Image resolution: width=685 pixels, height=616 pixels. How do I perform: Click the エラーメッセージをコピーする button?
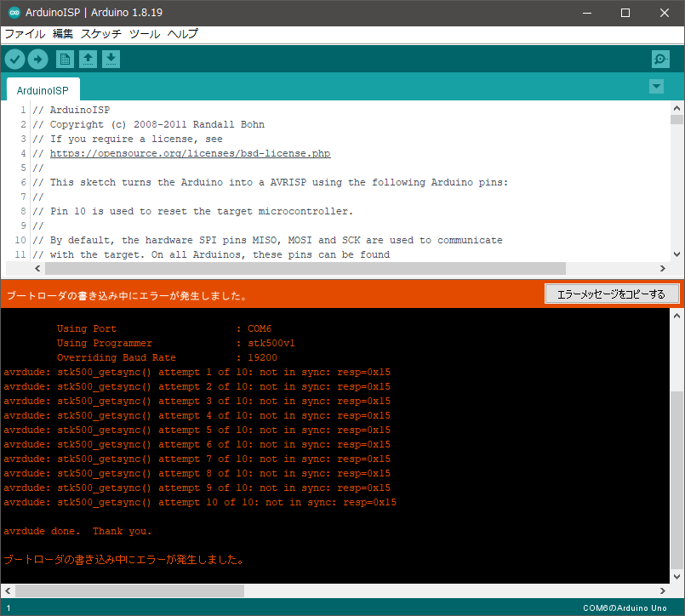click(x=611, y=294)
